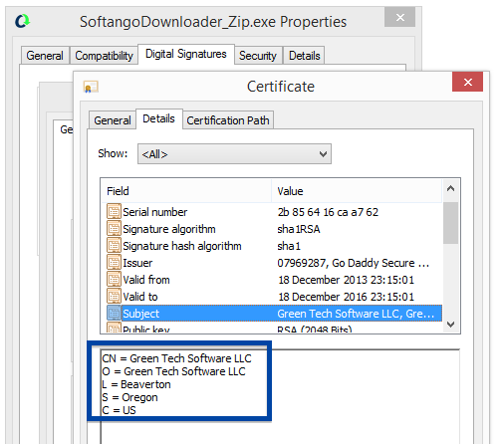Click the Valid from field icon
Image resolution: width=504 pixels, height=444 pixels.
114,280
